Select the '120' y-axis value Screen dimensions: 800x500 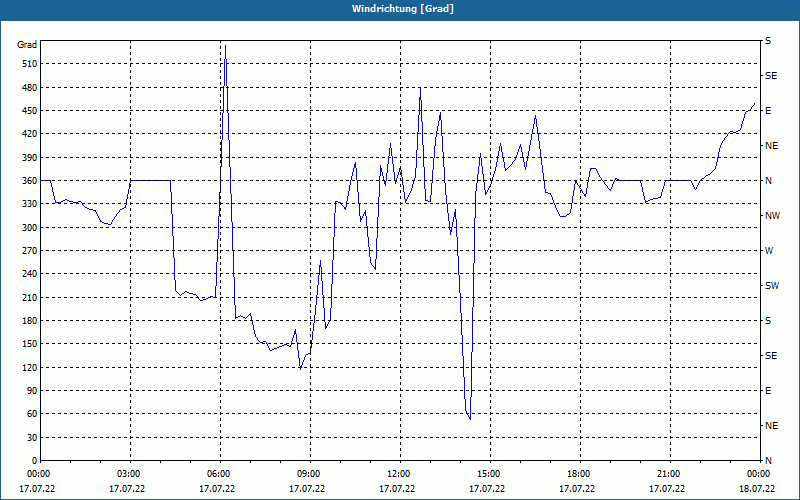(x=30, y=367)
